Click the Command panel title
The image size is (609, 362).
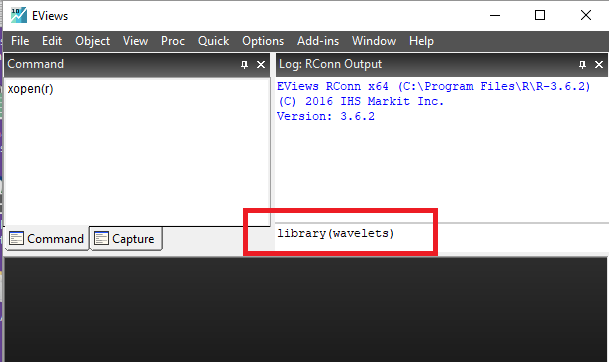[36, 64]
